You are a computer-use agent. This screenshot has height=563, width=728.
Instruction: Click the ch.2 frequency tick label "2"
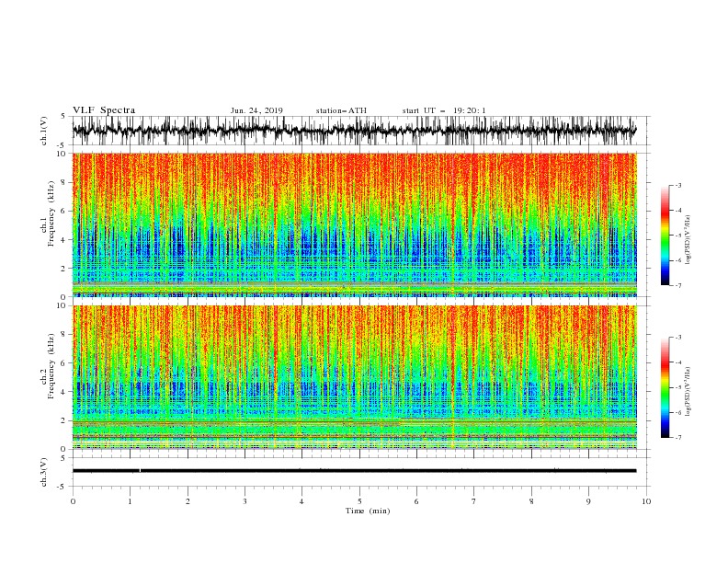[x=63, y=420]
